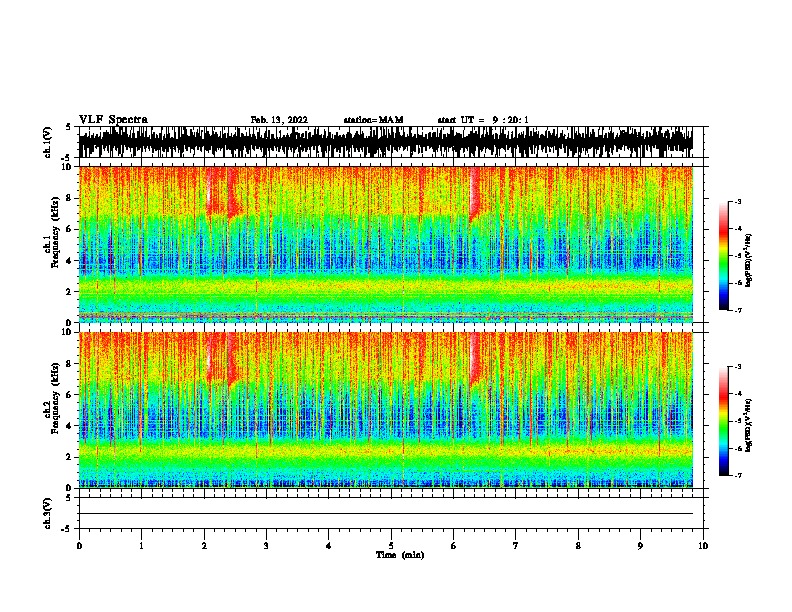The image size is (792, 612).
Task: Click inside the ch.1 spectrogram panel
Action: 386,244
